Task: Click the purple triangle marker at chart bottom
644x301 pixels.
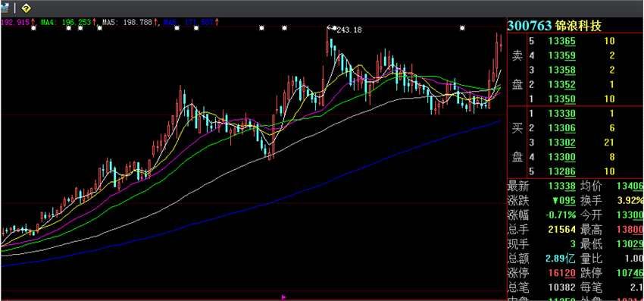Action: tap(283, 296)
